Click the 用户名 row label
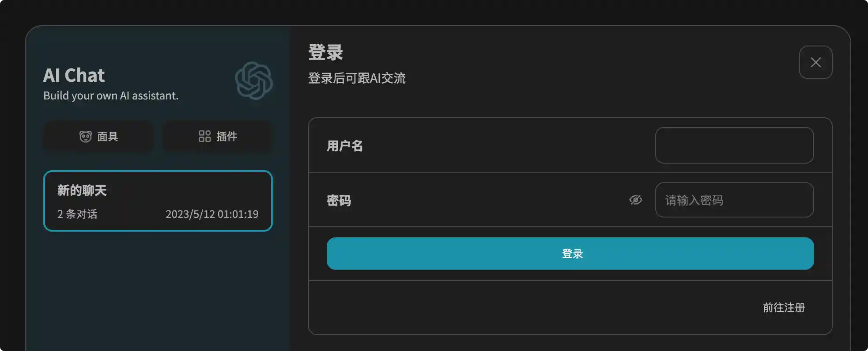 click(x=345, y=146)
